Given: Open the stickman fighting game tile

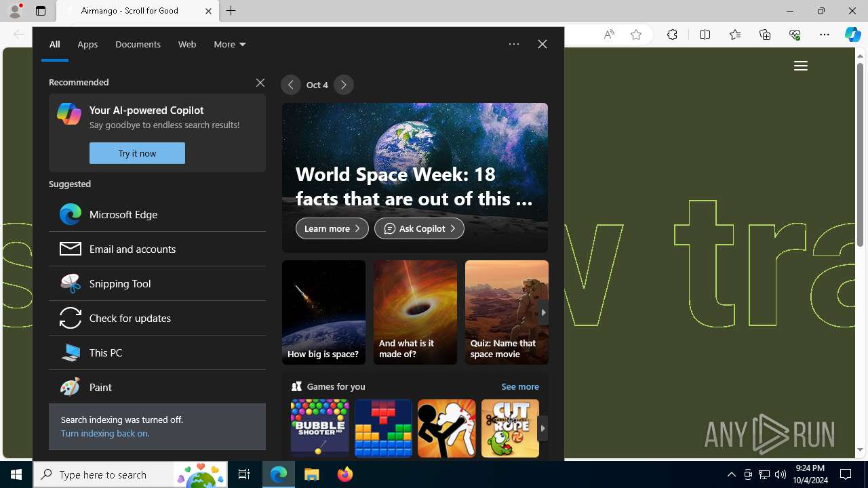Looking at the screenshot, I should tap(447, 428).
